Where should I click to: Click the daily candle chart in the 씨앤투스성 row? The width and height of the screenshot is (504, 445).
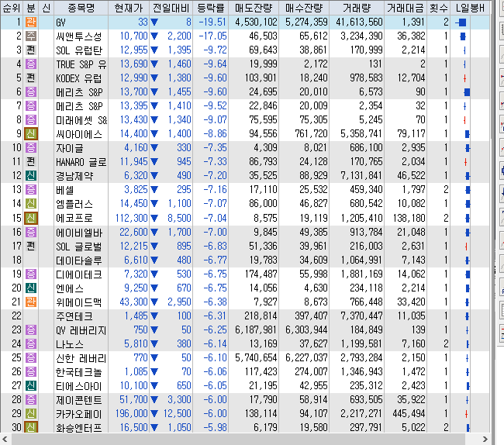463,36
